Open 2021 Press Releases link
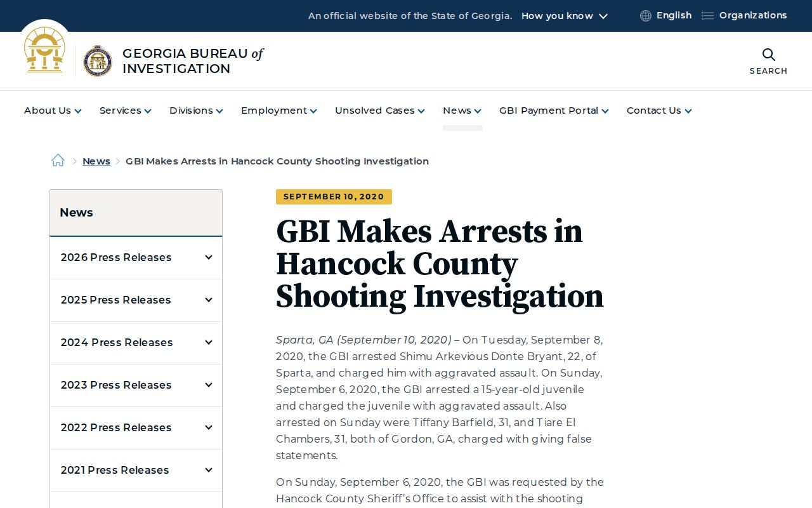Viewport: 812px width, 508px height. click(x=115, y=470)
